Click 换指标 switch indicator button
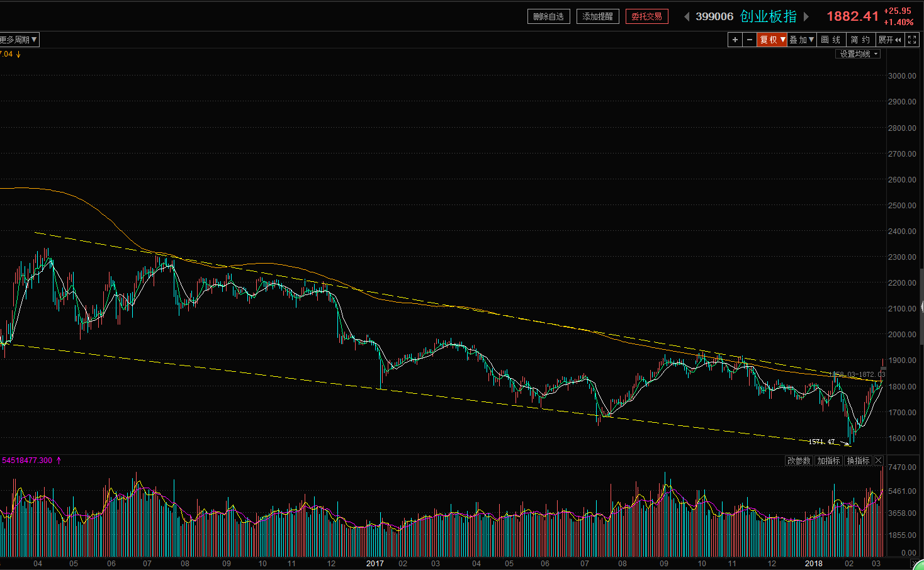Screen dimensions: 924x570 pos(858,461)
